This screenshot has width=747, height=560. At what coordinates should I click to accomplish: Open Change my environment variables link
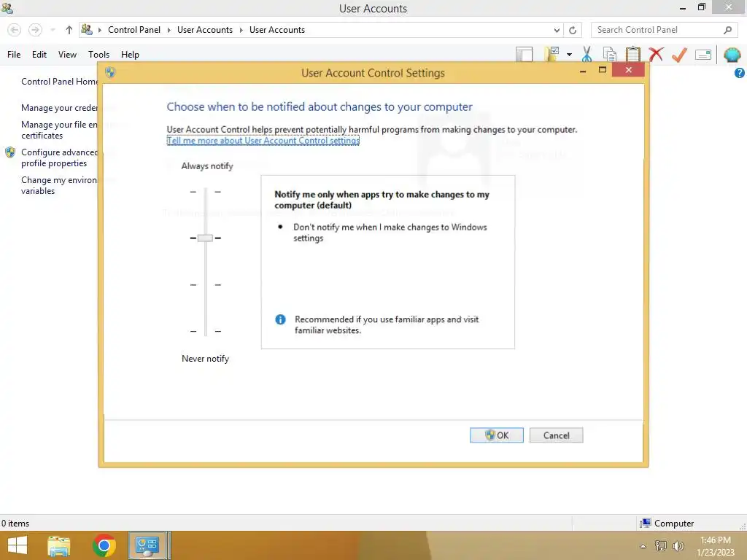pyautogui.click(x=59, y=185)
